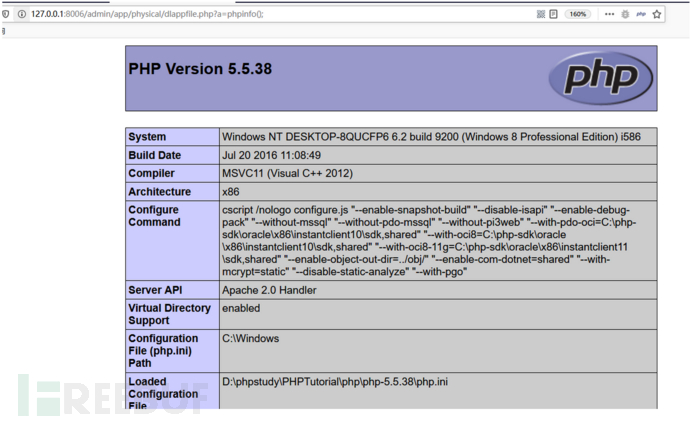Click the Configure Command label
The height and width of the screenshot is (423, 690).
pyautogui.click(x=154, y=216)
